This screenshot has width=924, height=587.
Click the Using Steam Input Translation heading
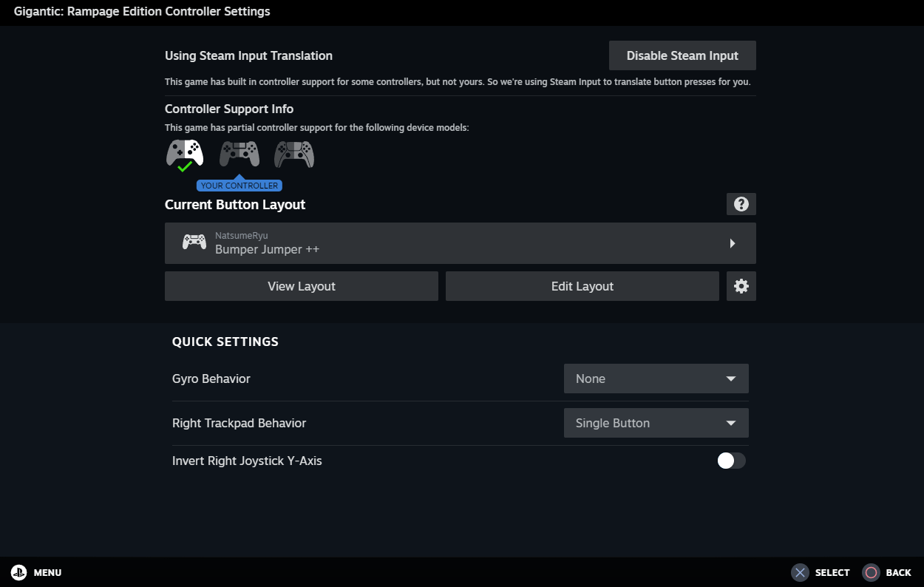tap(248, 56)
